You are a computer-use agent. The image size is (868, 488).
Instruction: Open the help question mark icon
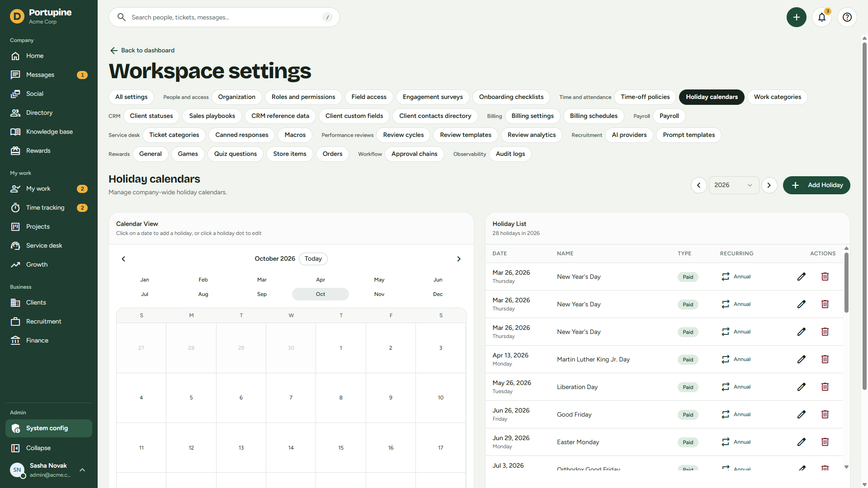pos(847,17)
